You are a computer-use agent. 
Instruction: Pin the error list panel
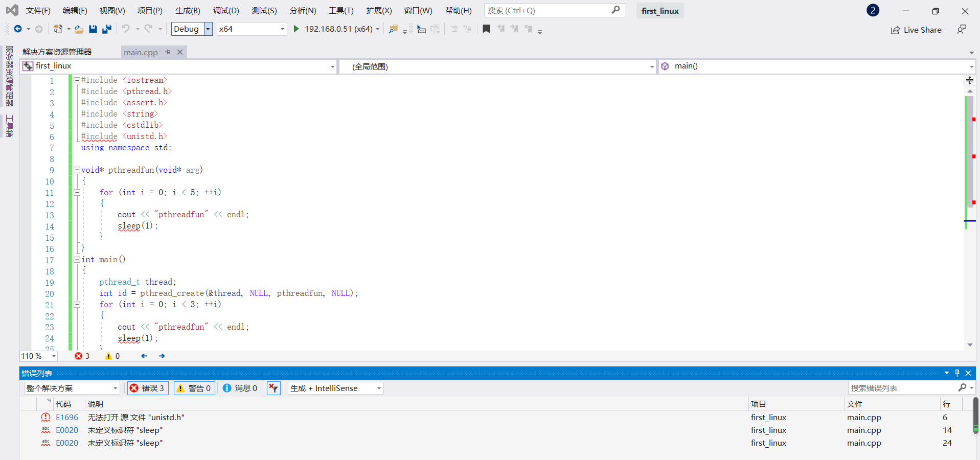click(958, 373)
